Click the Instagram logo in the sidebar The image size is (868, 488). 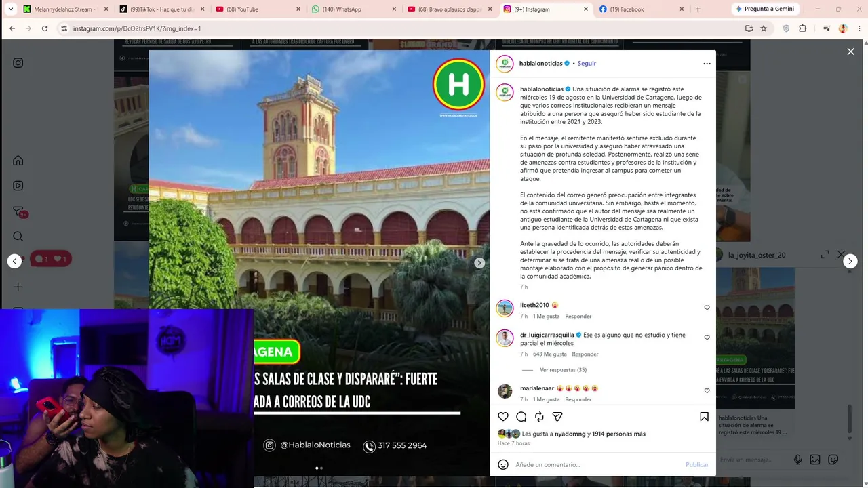18,63
